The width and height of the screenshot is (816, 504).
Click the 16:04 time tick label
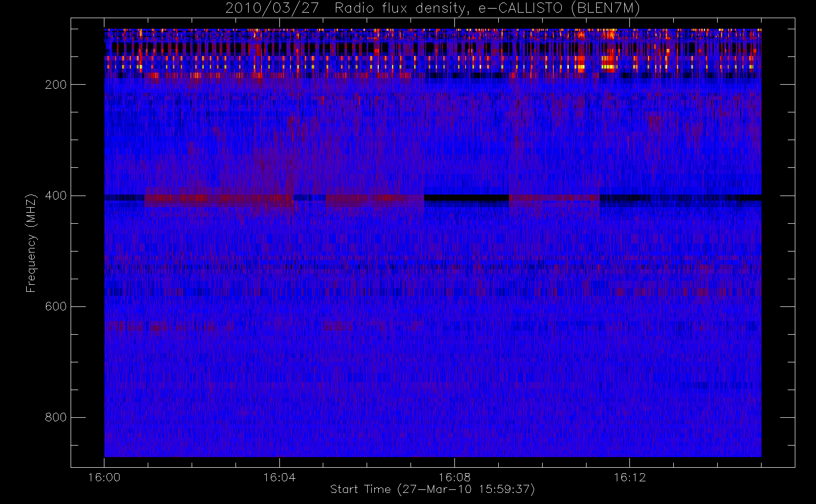coord(279,477)
